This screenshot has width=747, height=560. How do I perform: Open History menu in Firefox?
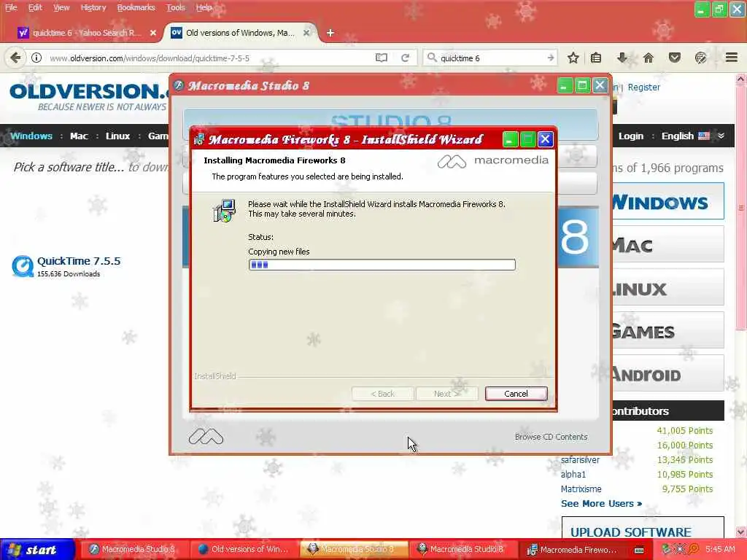pos(93,7)
